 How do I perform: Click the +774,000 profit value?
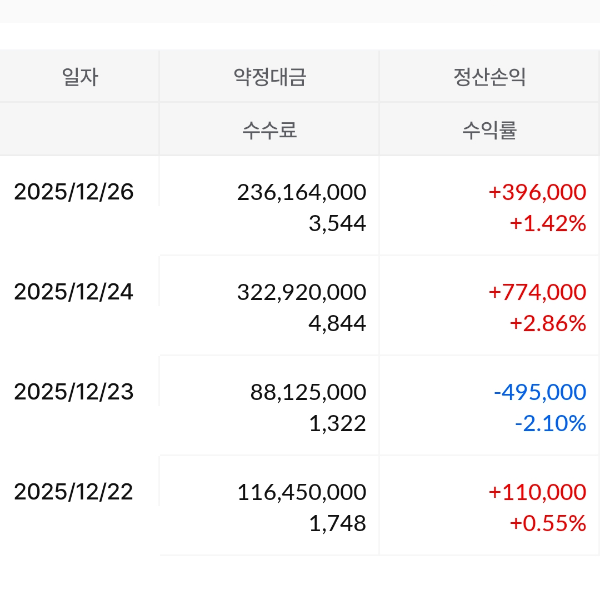(x=537, y=292)
